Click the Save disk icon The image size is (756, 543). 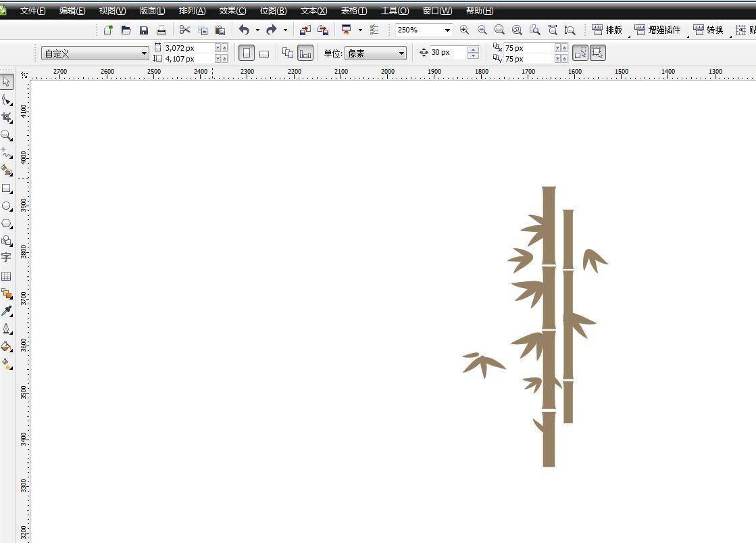point(144,30)
